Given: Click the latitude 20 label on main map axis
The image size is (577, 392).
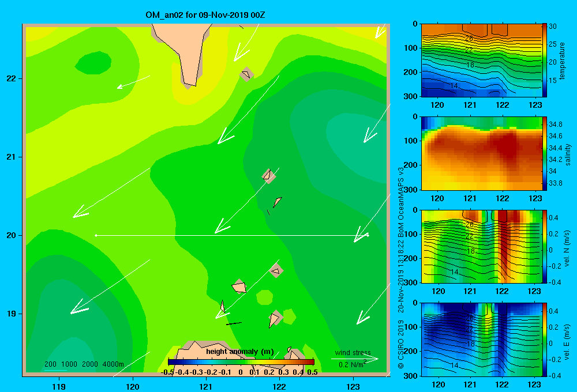Looking at the screenshot, I should click(x=12, y=235).
